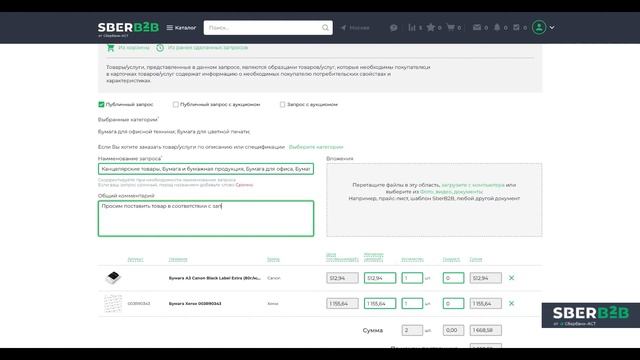
Task: Click the green cart icon 'Из корзины'
Action: click(x=111, y=48)
